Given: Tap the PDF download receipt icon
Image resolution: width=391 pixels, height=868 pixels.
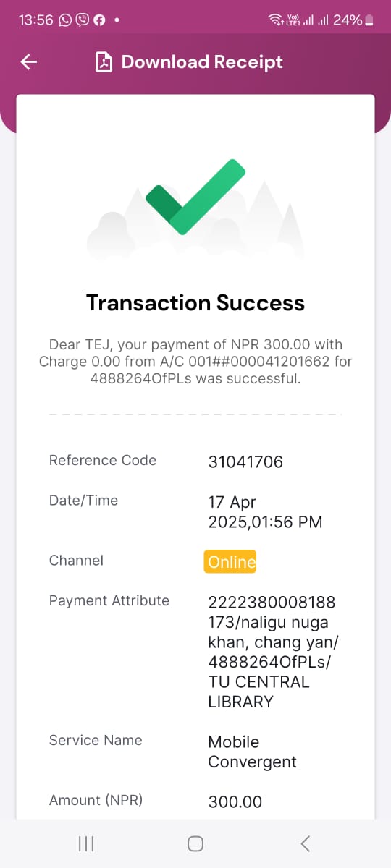Looking at the screenshot, I should (x=104, y=62).
